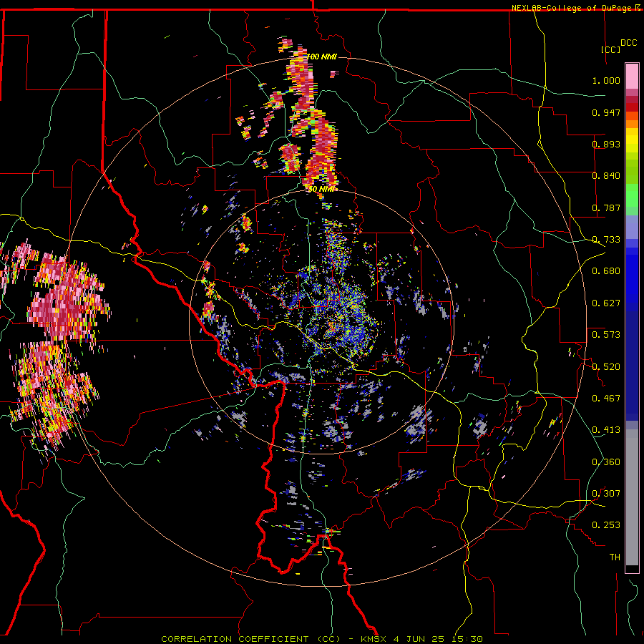Pick the orange swatch in the color bar
Viewport: 644px width, 644px height.
point(632,124)
